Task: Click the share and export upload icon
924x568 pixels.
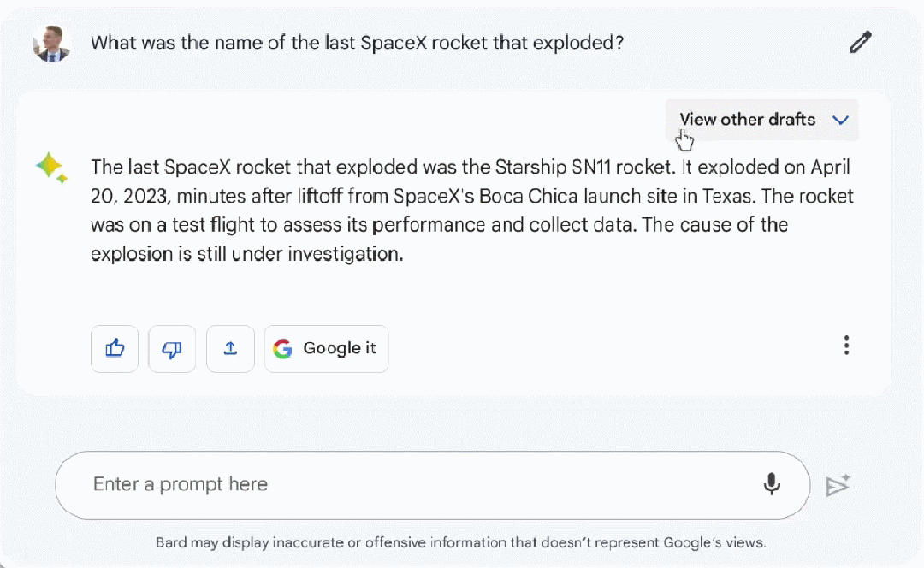Action: click(230, 349)
